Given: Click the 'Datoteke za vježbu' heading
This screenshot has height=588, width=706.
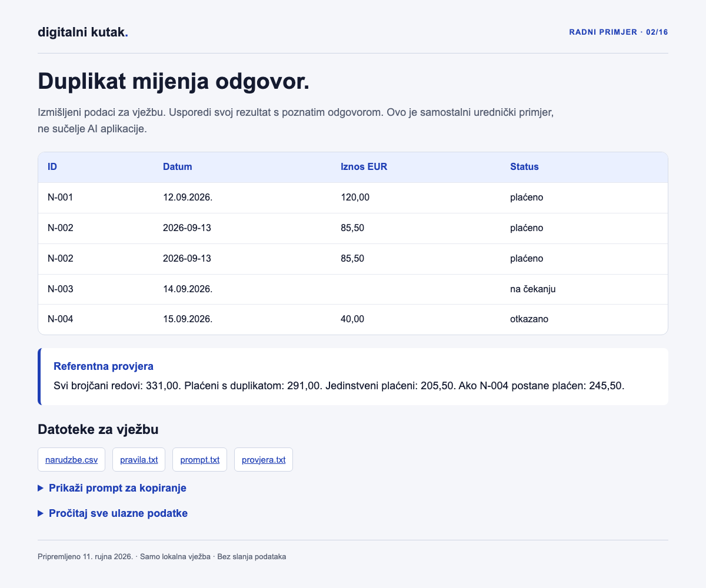Looking at the screenshot, I should pos(98,430).
